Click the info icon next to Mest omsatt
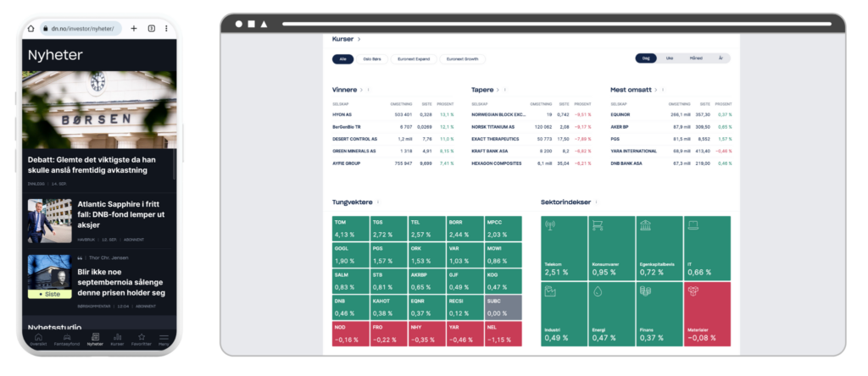The image size is (868, 376). 663,90
